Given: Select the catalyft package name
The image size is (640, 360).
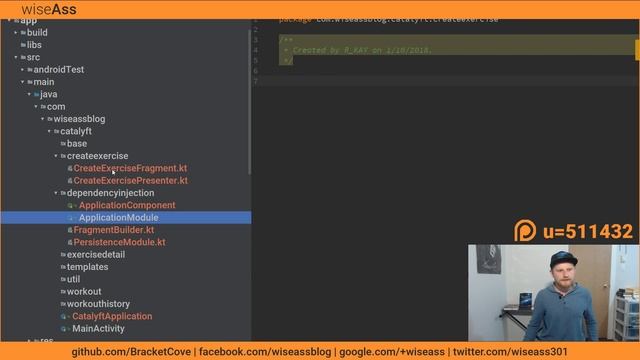Looking at the screenshot, I should tap(76, 131).
